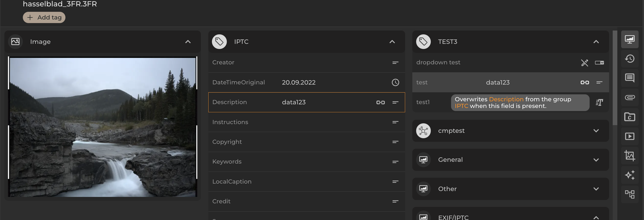The image size is (644, 220).
Task: Select the image crop sidebar icon
Action: coord(630,156)
